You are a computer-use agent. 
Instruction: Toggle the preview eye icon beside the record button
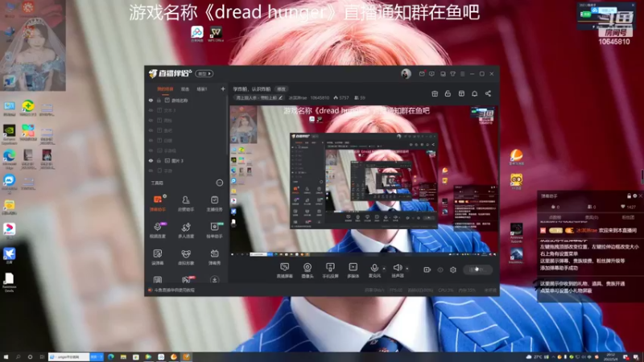[440, 269]
